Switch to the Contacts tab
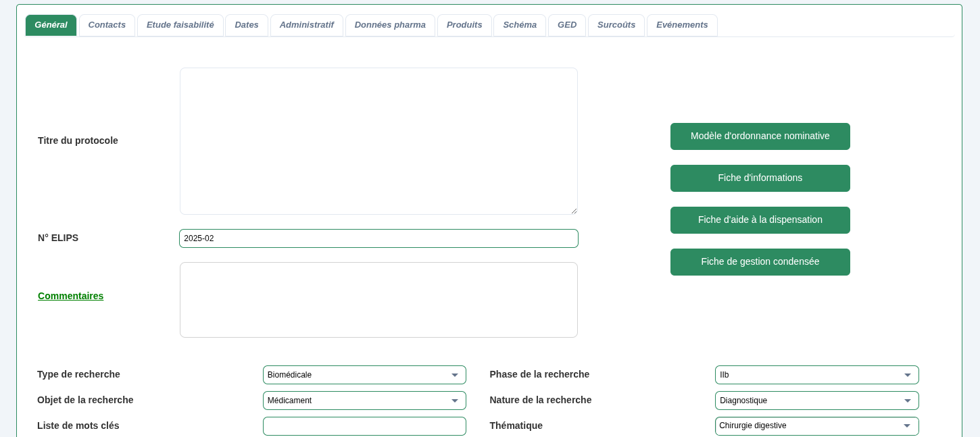Viewport: 980px width, 437px height. pos(107,25)
